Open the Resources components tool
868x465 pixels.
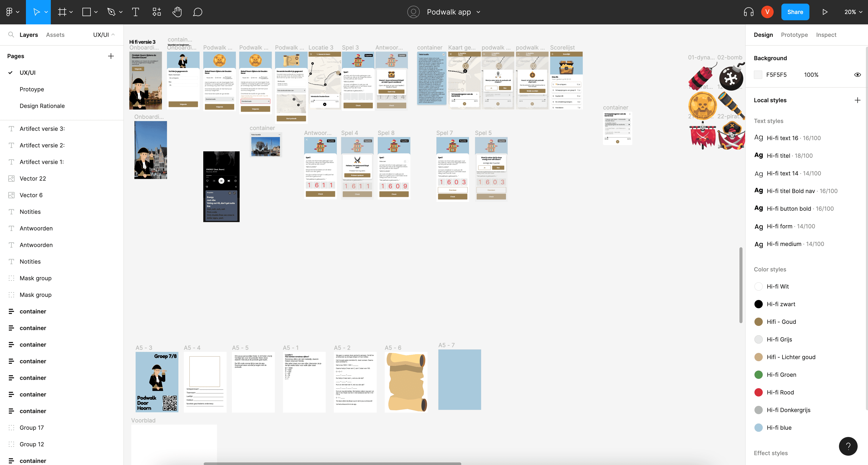click(157, 12)
